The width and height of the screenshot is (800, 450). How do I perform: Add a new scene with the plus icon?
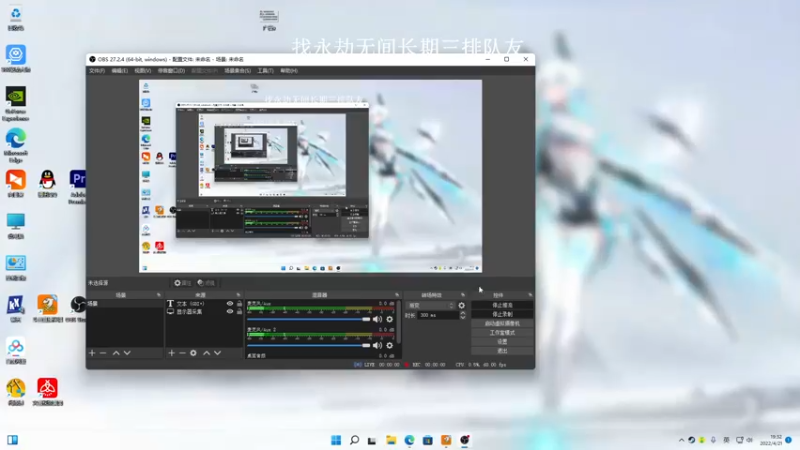pyautogui.click(x=92, y=353)
